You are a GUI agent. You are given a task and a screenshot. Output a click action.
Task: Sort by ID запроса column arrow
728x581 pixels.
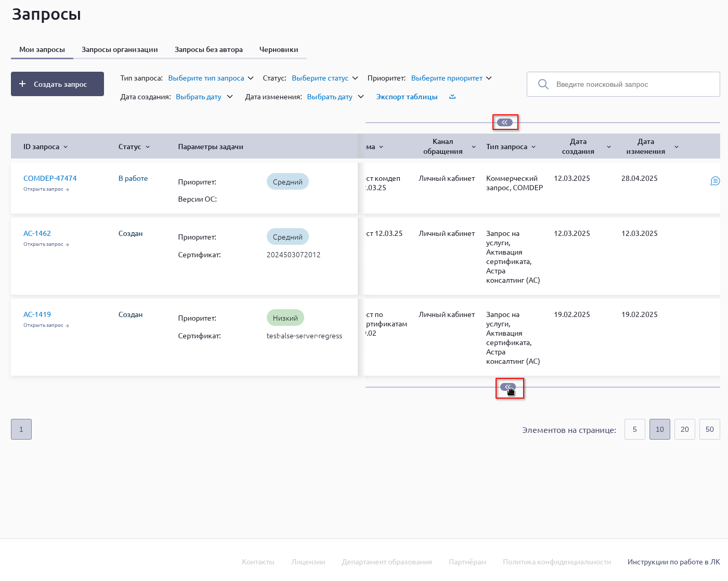66,147
